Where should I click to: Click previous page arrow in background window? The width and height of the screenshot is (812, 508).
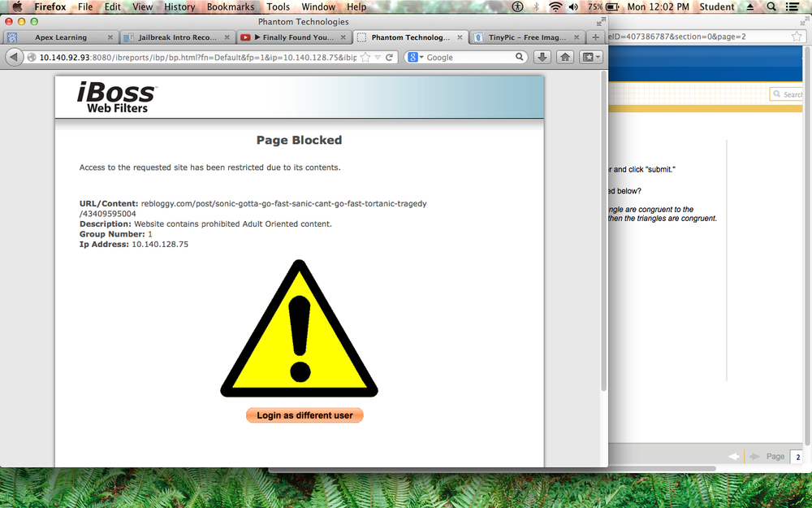coord(733,456)
